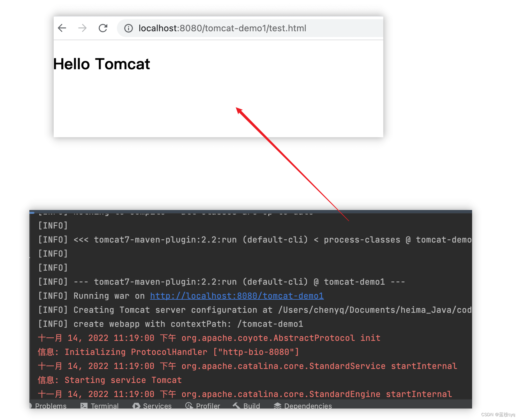Viewport: 520px width, 420px height.
Task: Open the http://localhost:8080/tomcat-demo1 link
Action: click(x=237, y=296)
